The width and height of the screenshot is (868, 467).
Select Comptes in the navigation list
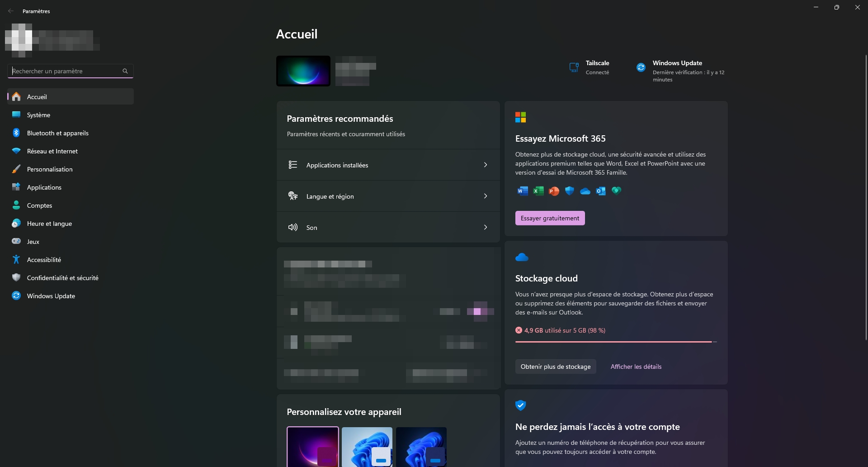click(x=39, y=205)
